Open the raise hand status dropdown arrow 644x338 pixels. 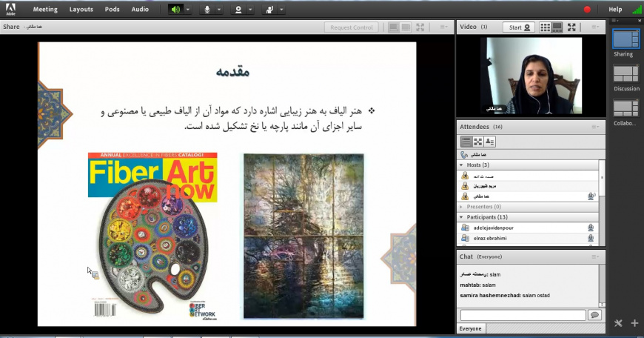click(282, 10)
